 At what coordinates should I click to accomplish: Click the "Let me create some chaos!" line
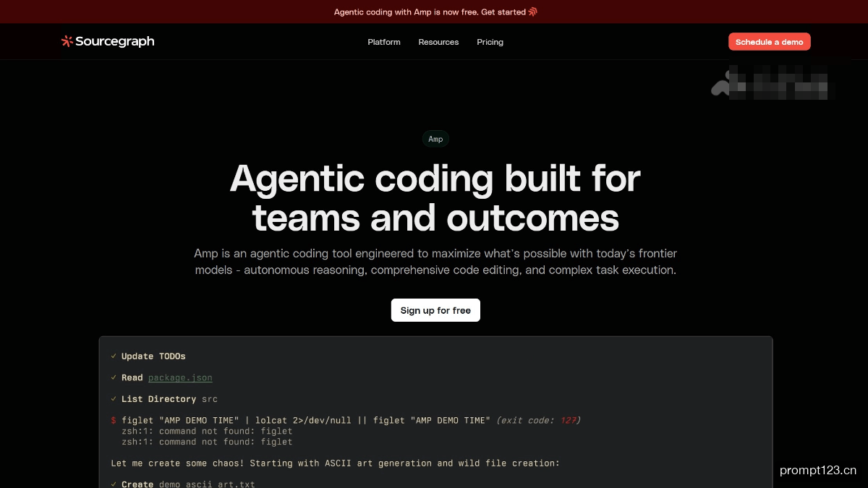click(336, 463)
